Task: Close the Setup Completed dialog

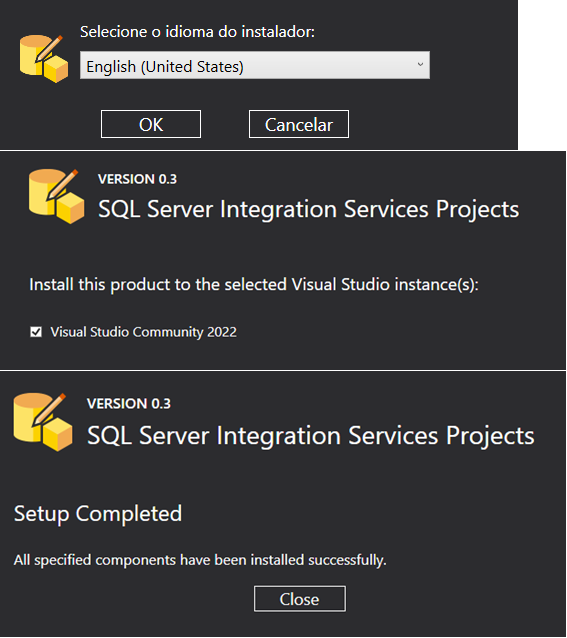Action: tap(300, 599)
